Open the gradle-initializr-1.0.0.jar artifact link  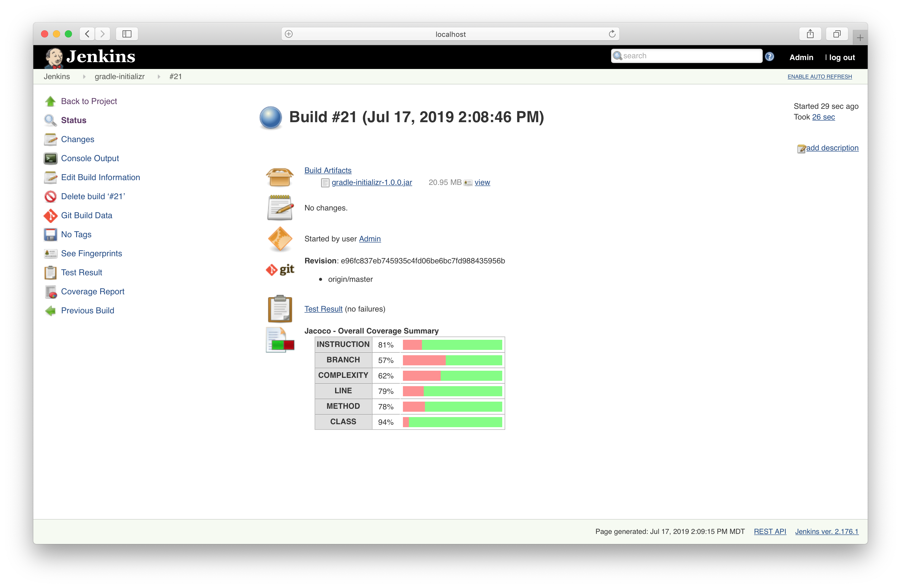[x=371, y=183]
